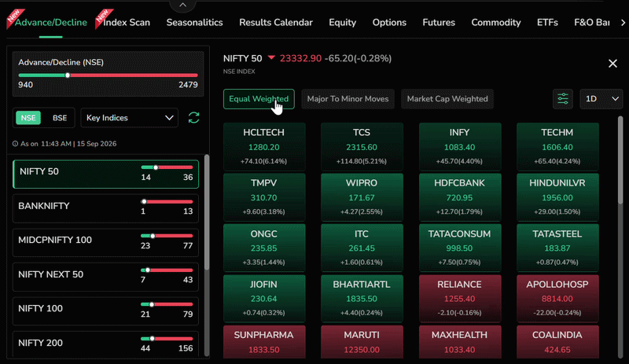Image resolution: width=629 pixels, height=364 pixels.
Task: Open the Key Indices dropdown
Action: pyautogui.click(x=129, y=118)
